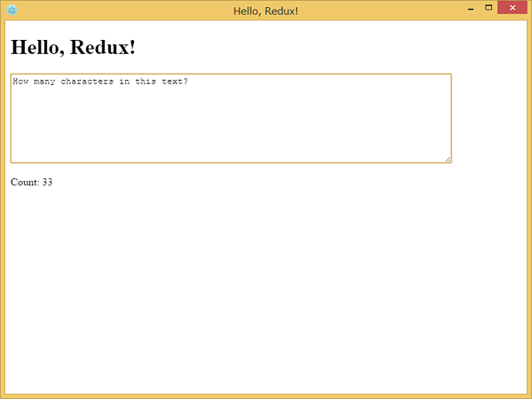Minimize the Hello, Redux! window
Image resolution: width=532 pixels, height=399 pixels.
tap(471, 8)
